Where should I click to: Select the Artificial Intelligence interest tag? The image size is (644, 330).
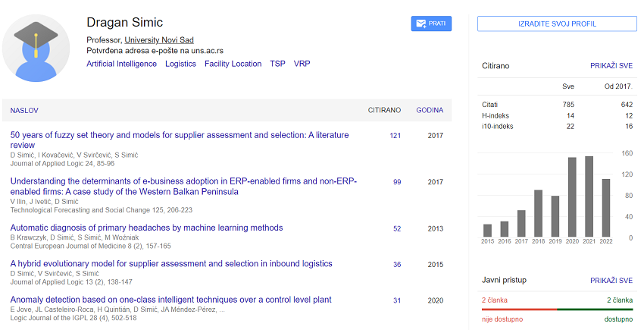click(x=121, y=64)
